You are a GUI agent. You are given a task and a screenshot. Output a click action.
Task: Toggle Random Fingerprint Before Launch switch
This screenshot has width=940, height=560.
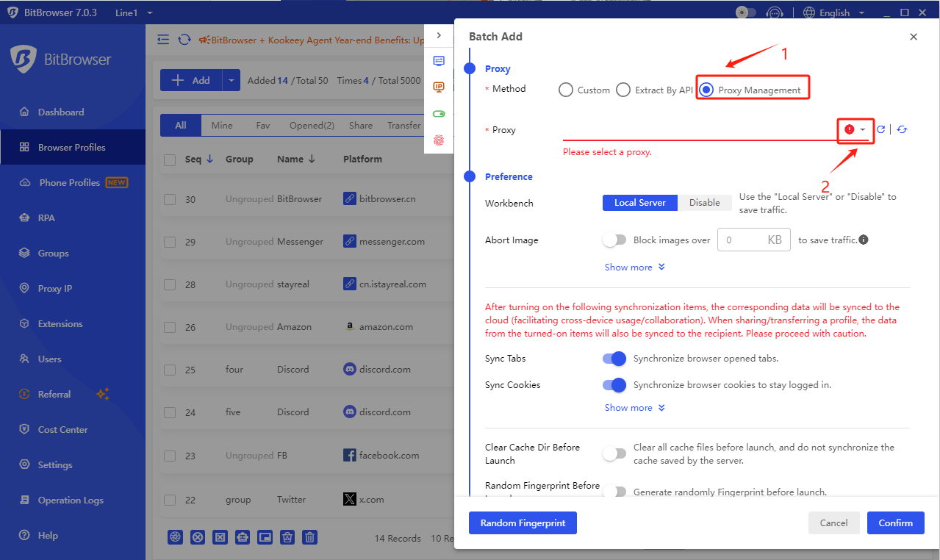pos(614,492)
